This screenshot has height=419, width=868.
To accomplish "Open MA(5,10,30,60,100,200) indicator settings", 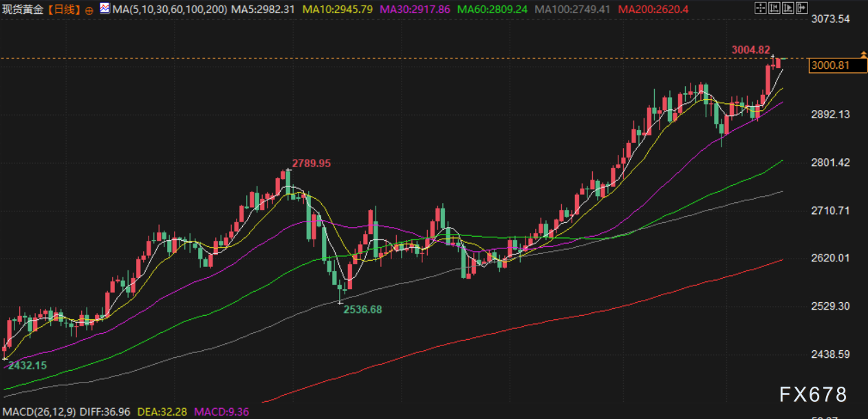I will pos(170,10).
